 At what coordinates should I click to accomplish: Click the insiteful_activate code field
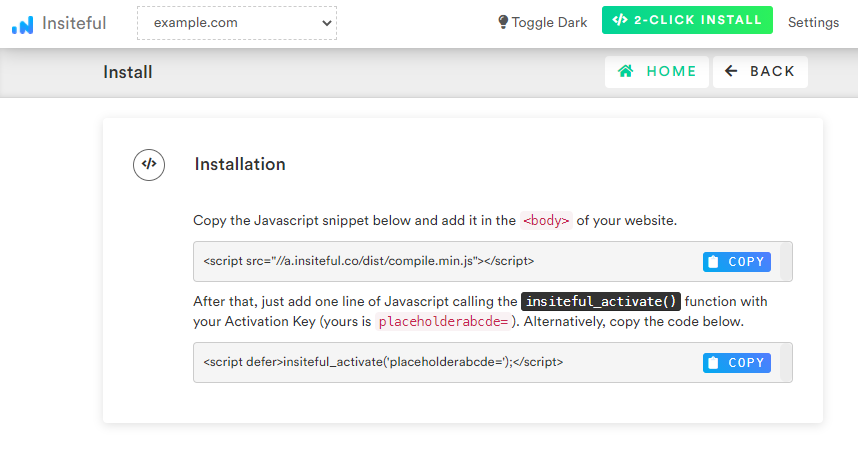[x=492, y=363]
